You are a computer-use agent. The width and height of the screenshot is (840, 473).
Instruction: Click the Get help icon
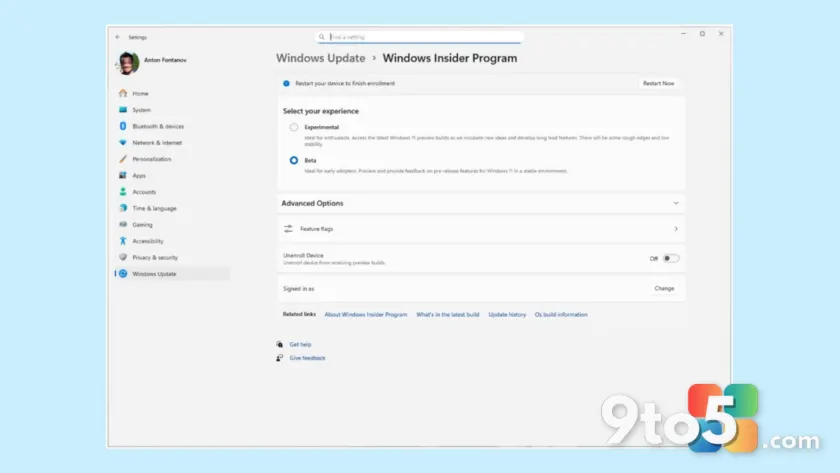(280, 344)
